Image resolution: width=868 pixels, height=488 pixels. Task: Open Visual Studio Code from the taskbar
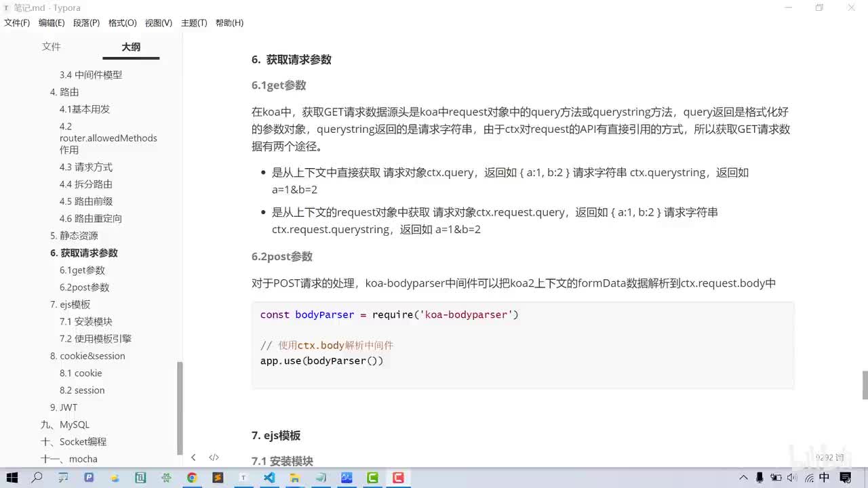[x=269, y=478]
